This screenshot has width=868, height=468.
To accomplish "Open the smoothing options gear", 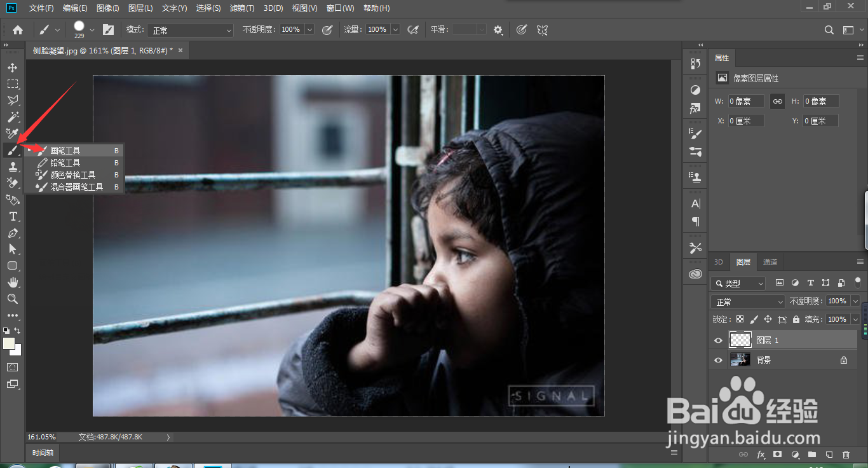I will tap(498, 30).
